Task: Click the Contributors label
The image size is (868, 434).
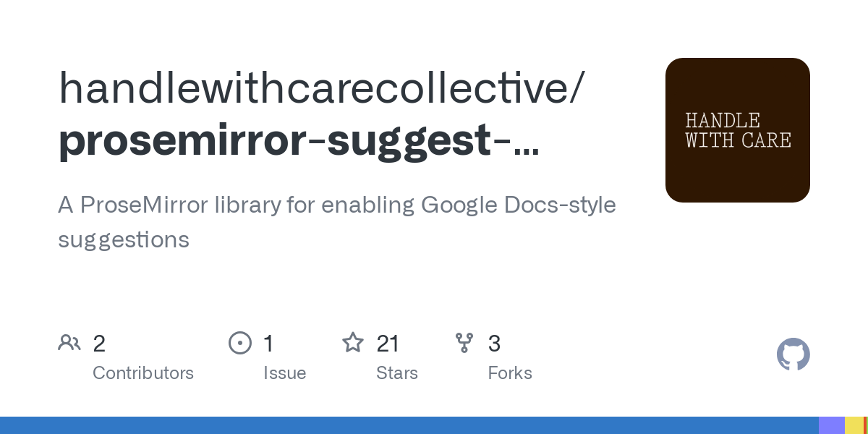Action: click(x=143, y=373)
